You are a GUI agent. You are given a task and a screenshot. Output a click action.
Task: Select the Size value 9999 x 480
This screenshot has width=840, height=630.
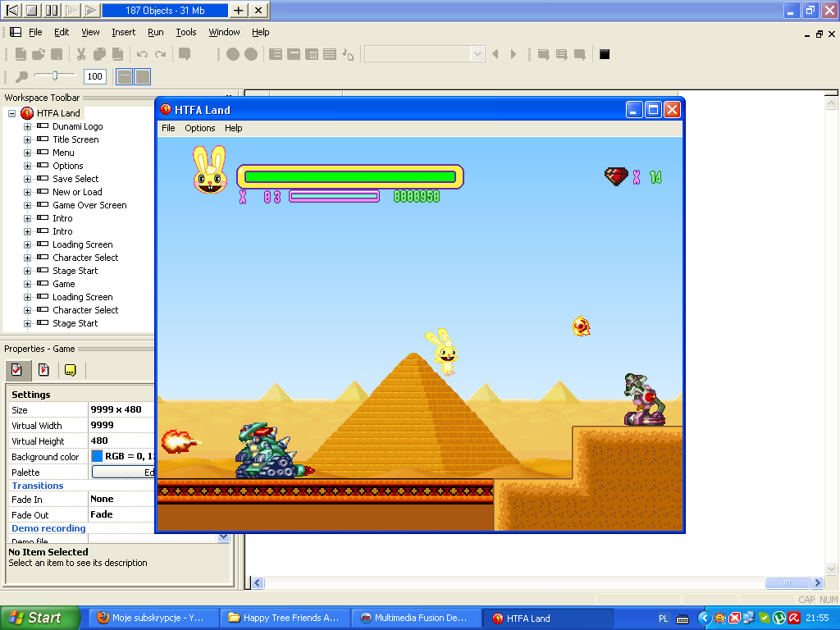[116, 409]
